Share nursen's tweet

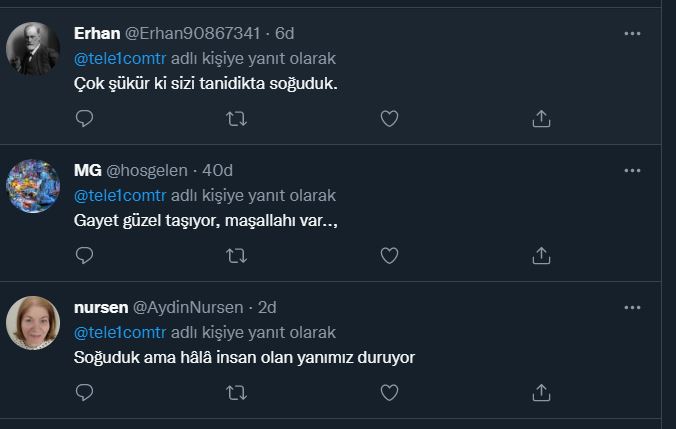(x=541, y=393)
